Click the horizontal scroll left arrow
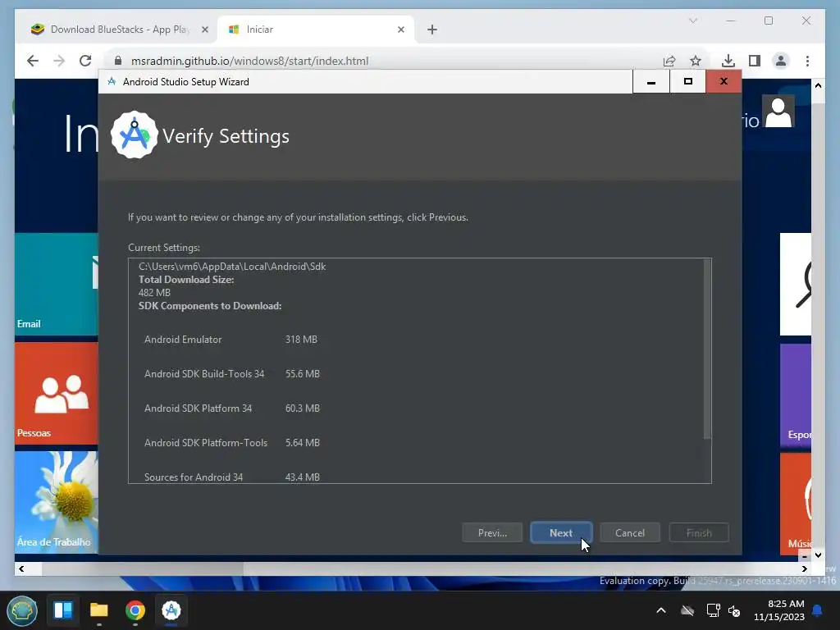The width and height of the screenshot is (840, 630). click(21, 568)
